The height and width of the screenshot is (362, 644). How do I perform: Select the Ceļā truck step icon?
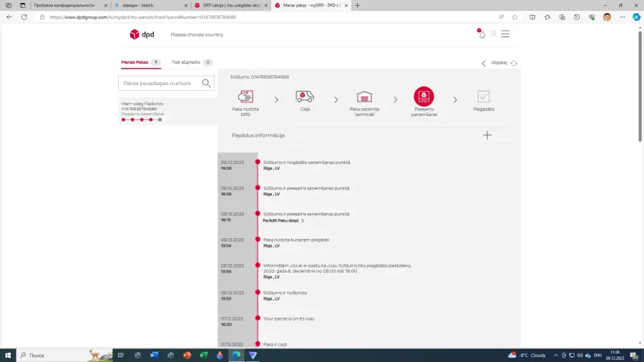[x=305, y=97]
